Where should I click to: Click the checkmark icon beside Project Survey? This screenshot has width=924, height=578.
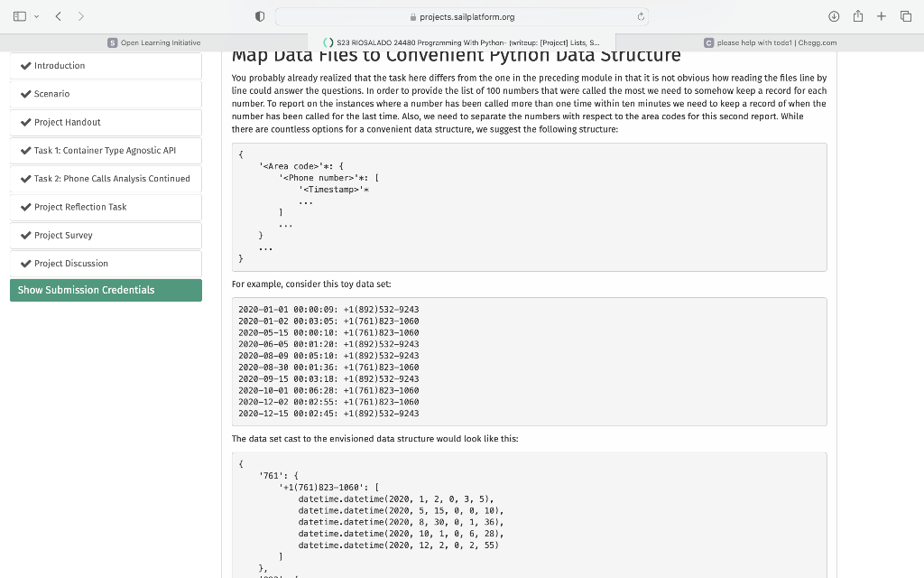pos(25,236)
